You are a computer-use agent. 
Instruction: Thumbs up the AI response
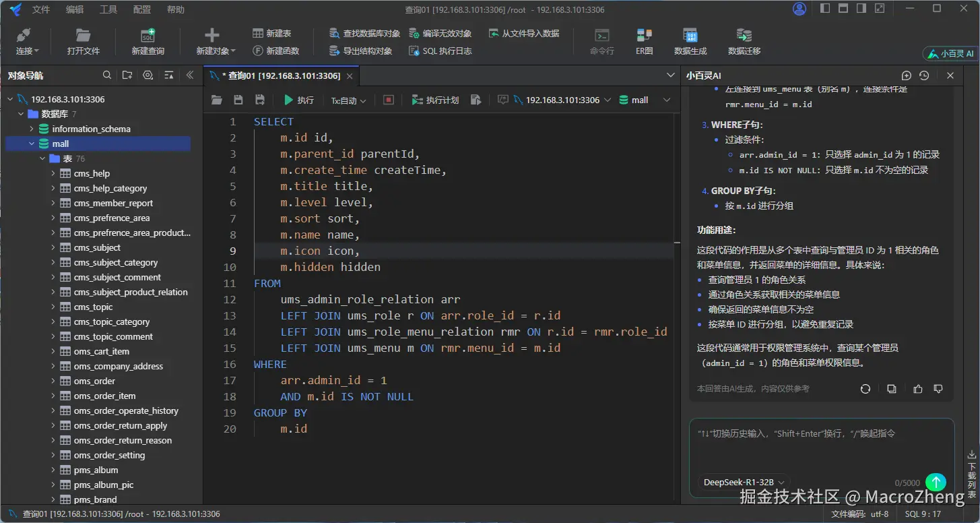click(x=917, y=389)
